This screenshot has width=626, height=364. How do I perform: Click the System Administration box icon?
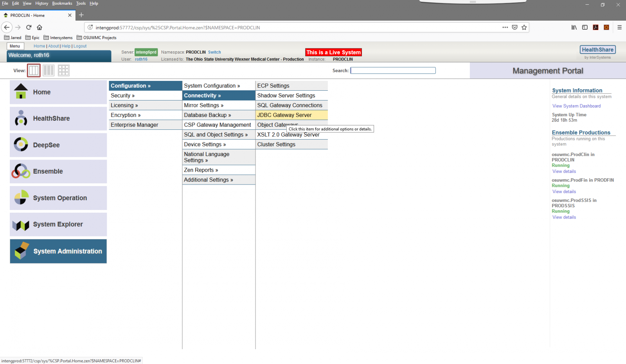(x=22, y=251)
